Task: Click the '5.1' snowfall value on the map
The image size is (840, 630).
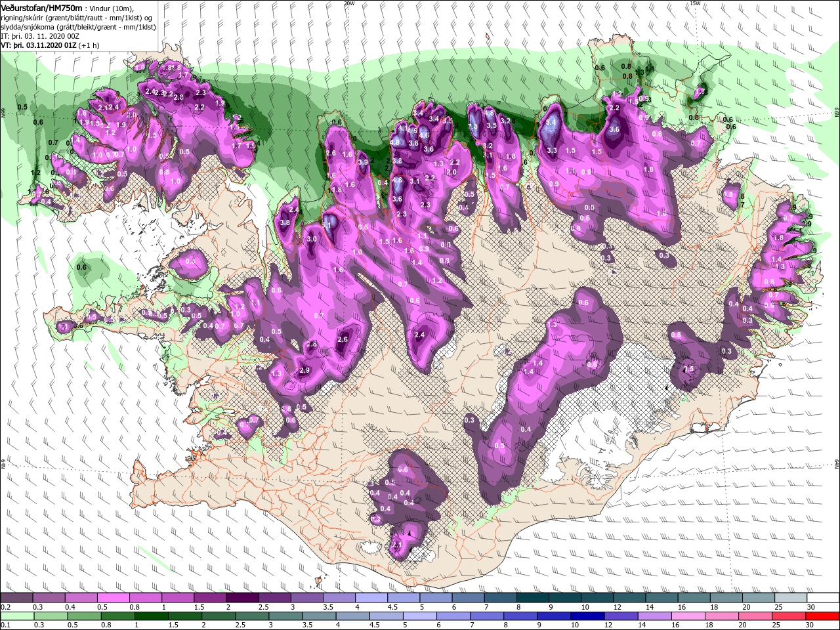Action: [327, 224]
